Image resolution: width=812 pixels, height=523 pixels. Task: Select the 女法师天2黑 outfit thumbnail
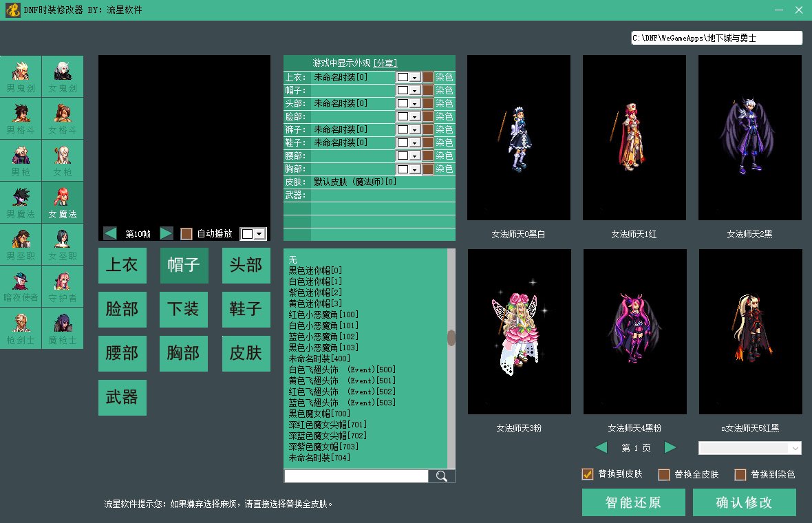click(750, 138)
